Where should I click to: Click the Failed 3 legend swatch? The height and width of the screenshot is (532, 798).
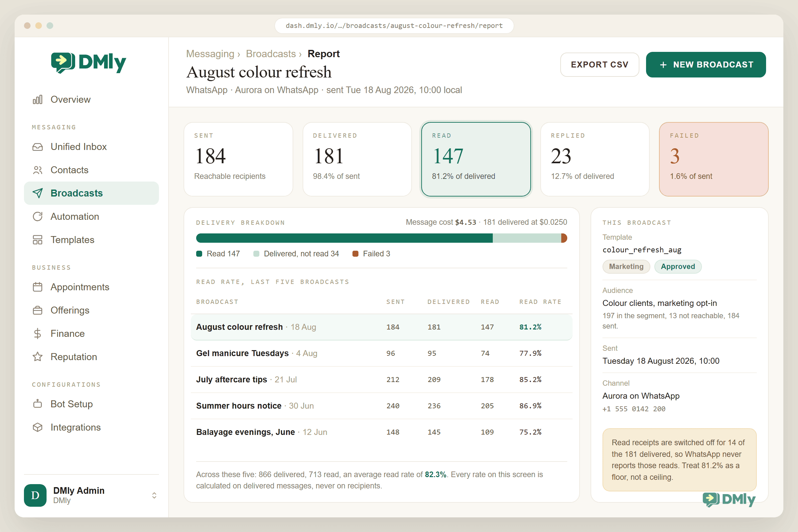tap(355, 254)
